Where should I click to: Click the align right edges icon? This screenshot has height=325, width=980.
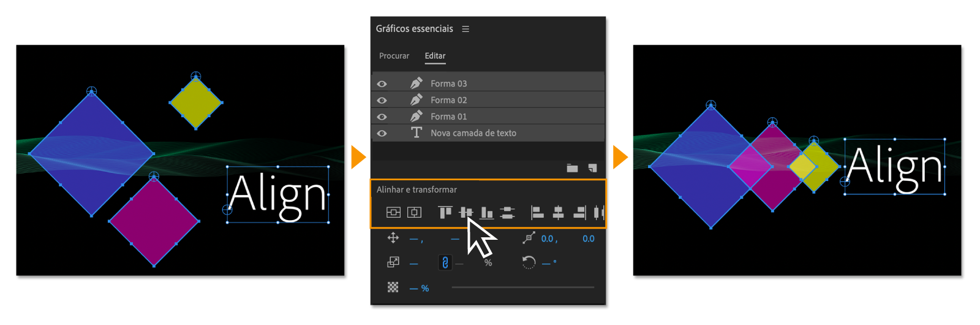[x=579, y=213]
